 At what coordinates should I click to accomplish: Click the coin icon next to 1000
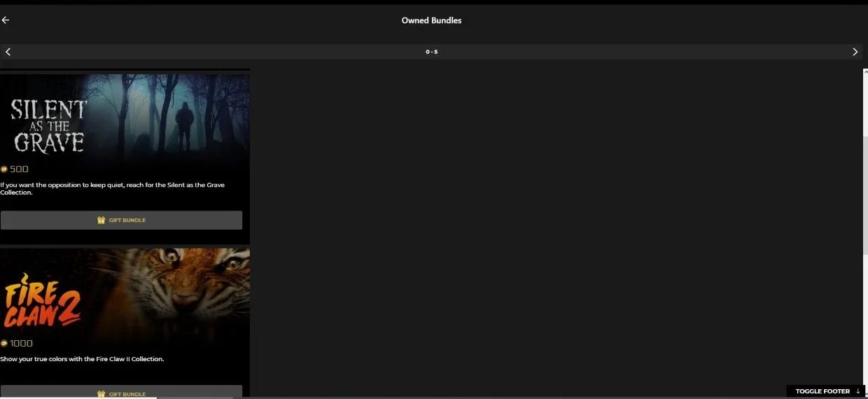point(3,344)
